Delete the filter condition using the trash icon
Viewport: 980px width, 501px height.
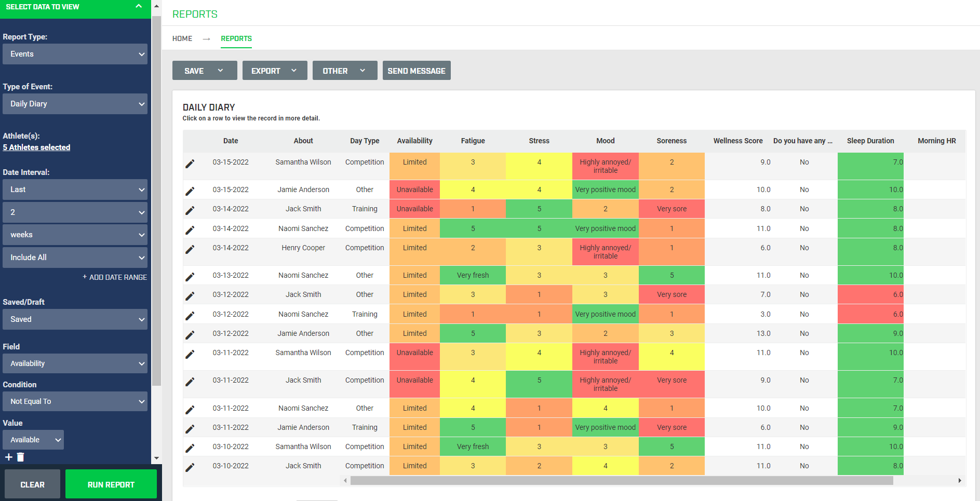(21, 457)
